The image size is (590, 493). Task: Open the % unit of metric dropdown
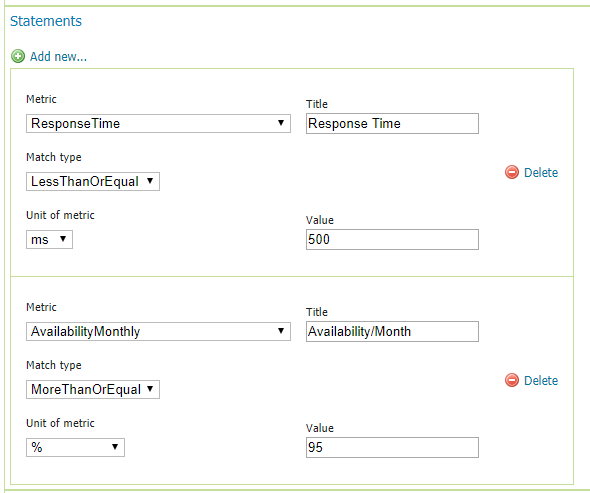tap(75, 447)
